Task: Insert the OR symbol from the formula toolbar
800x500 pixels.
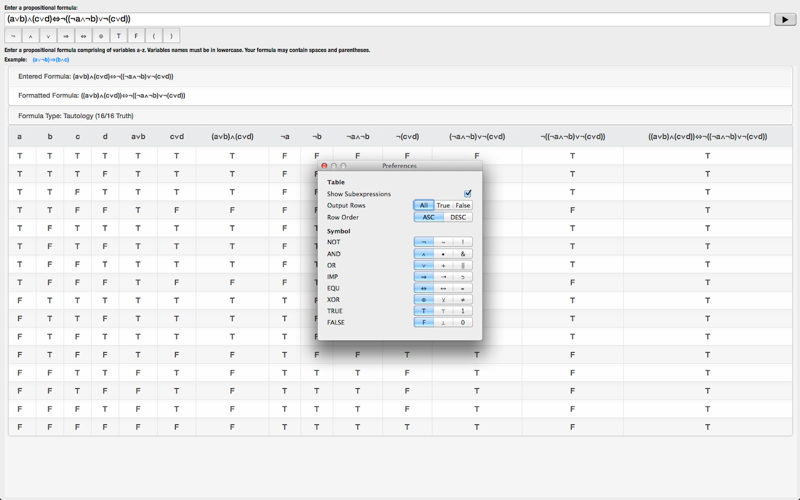Action: (48, 36)
